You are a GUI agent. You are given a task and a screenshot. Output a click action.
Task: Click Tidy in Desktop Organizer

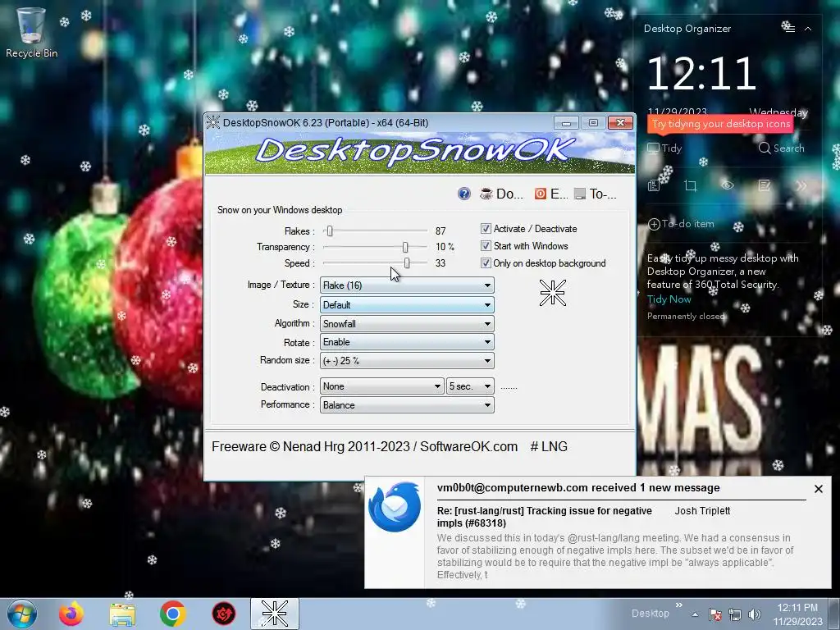pyautogui.click(x=664, y=148)
